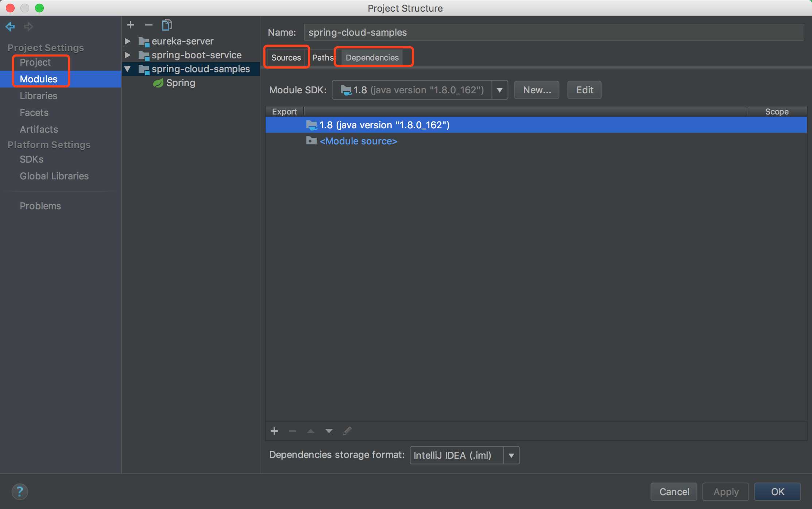
Task: Click the Spring leaf facet icon
Action: [158, 83]
